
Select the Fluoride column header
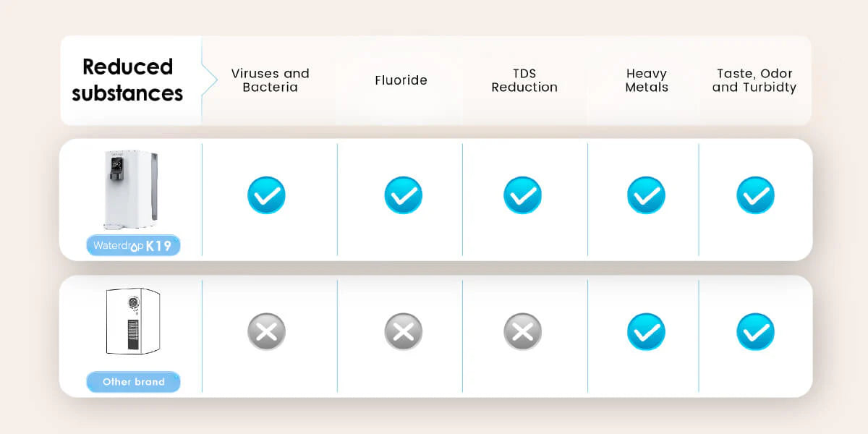(401, 80)
